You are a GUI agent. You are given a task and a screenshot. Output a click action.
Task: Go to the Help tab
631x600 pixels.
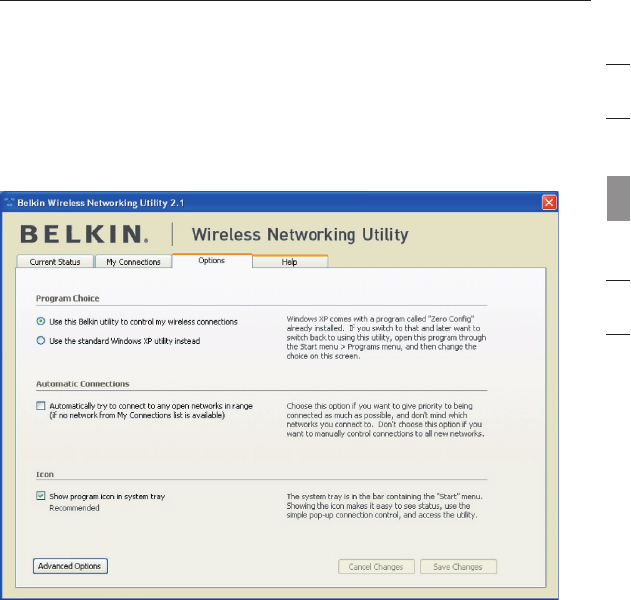pos(289,262)
